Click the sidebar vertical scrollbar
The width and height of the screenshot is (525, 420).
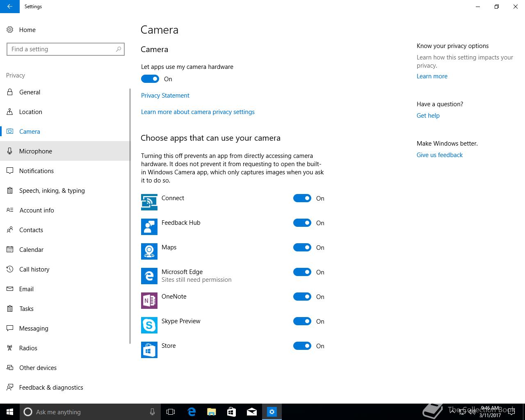130,216
